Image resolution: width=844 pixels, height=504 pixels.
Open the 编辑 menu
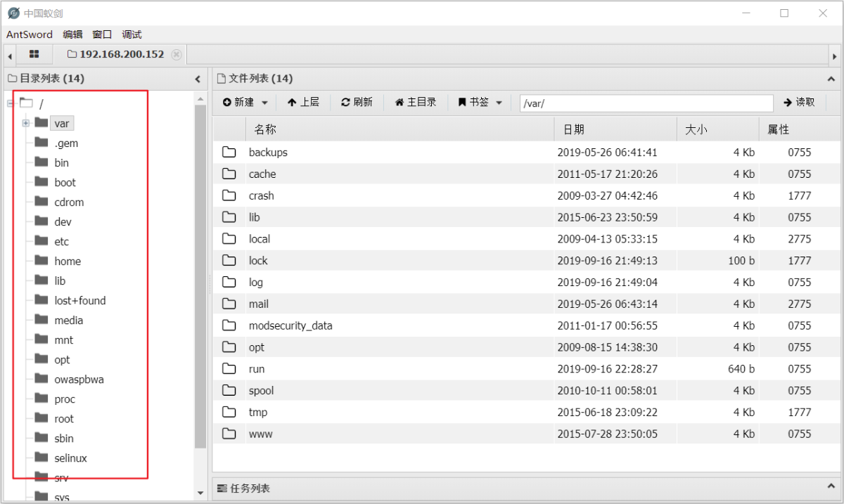(72, 34)
